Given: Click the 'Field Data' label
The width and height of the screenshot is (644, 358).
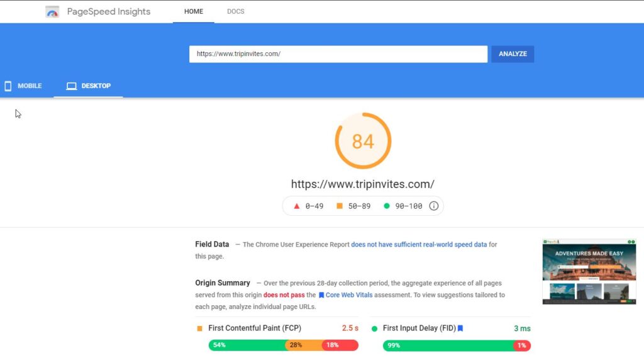Looking at the screenshot, I should point(212,244).
